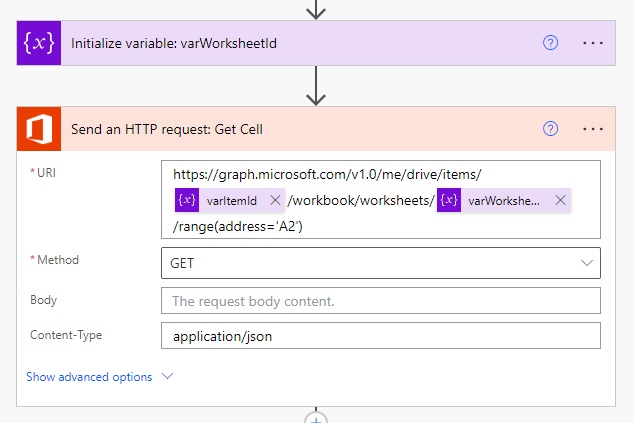The width and height of the screenshot is (634, 423).
Task: Expand advanced options chevron arrow
Action: click(167, 376)
